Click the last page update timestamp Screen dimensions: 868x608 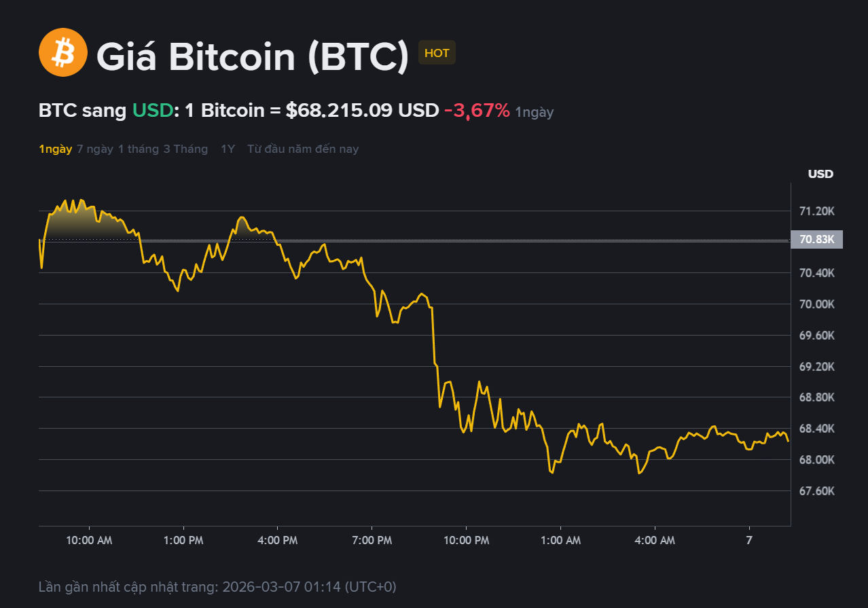217,586
